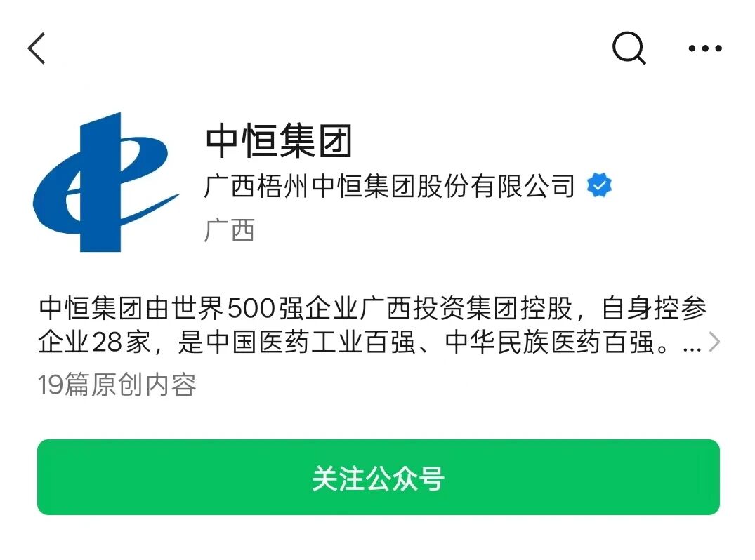Screen dimensions: 755x560
Task: Open the three-dot more options menu
Action: pyautogui.click(x=705, y=48)
